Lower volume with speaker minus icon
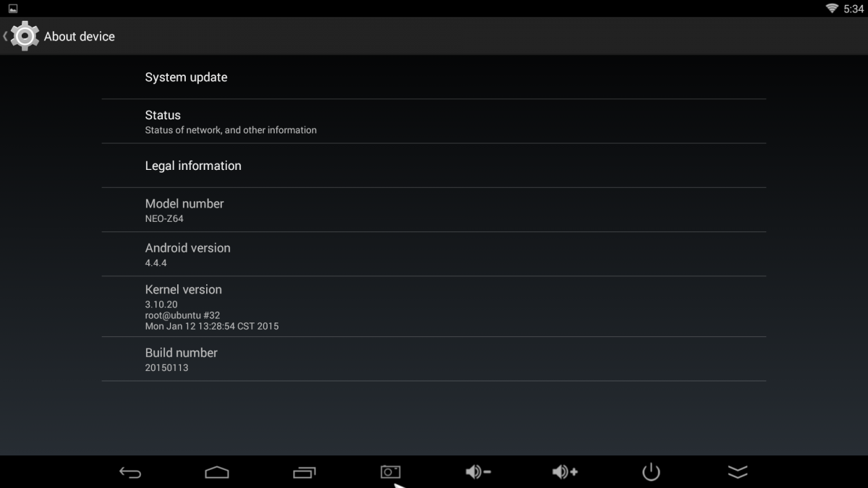 click(478, 472)
